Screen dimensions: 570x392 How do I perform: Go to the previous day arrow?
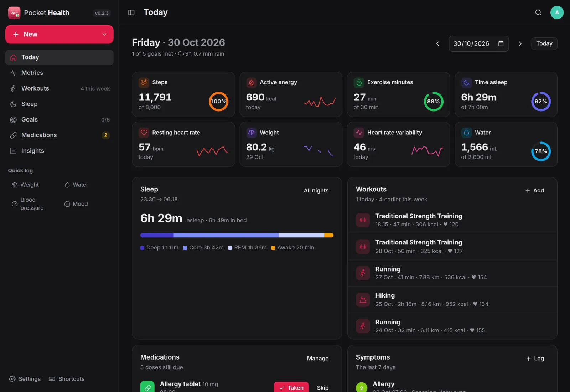point(438,43)
